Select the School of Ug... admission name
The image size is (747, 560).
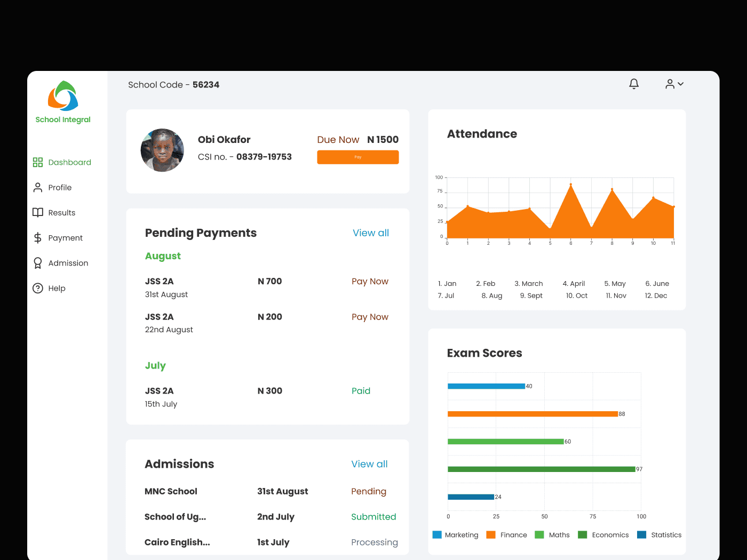175,517
